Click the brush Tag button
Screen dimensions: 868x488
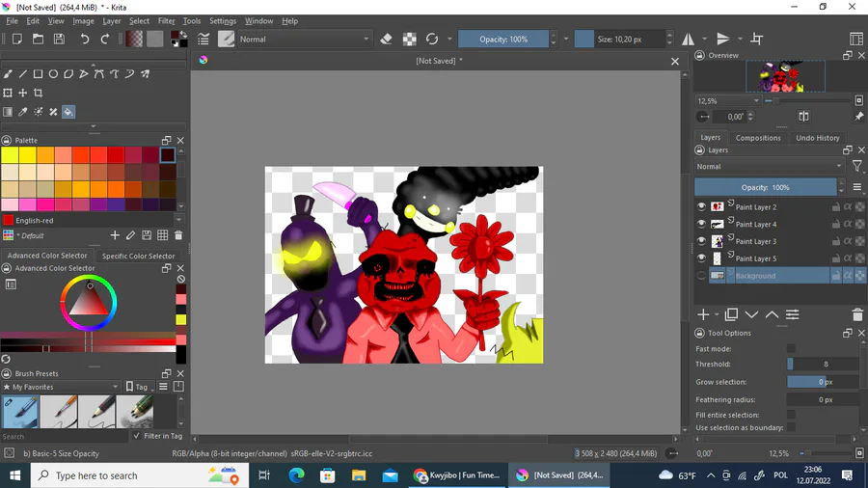[x=138, y=387]
